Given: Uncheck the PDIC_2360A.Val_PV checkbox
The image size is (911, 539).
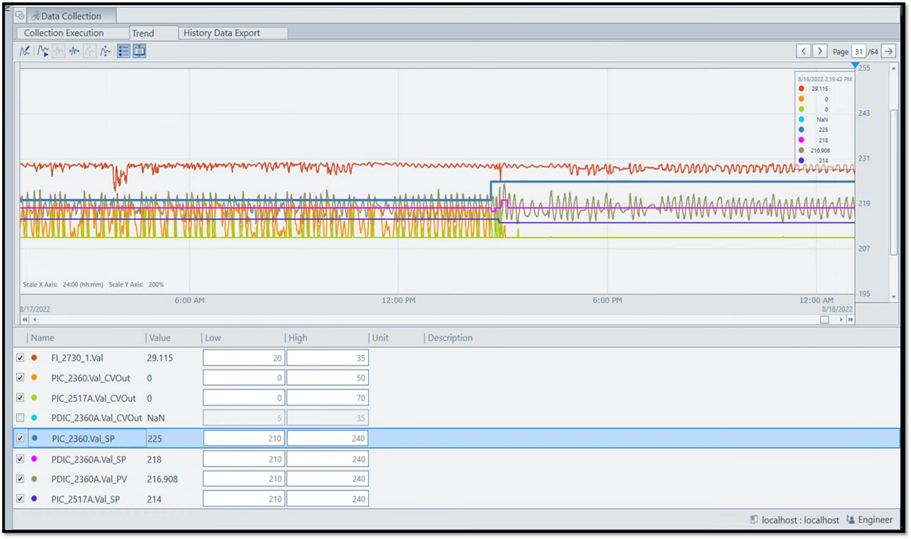Looking at the screenshot, I should point(20,479).
